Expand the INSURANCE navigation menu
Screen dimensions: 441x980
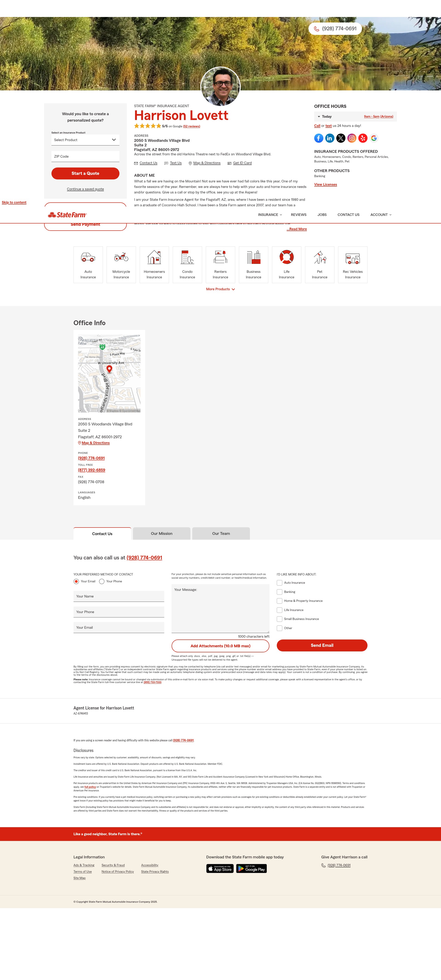270,215
